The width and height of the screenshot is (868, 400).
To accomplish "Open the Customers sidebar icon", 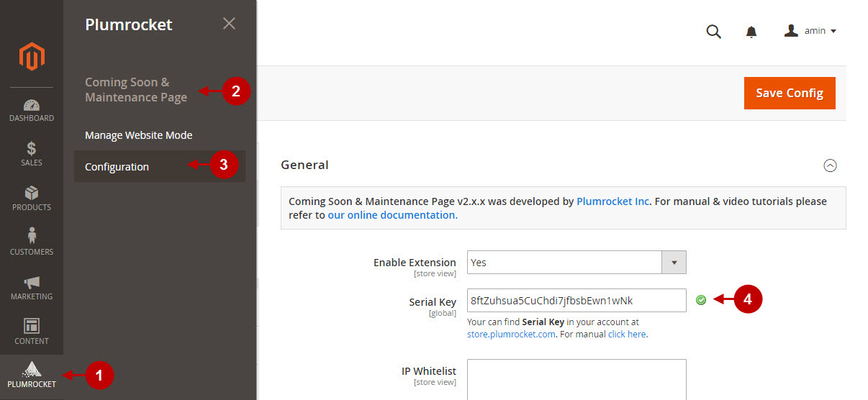I will 32,236.
